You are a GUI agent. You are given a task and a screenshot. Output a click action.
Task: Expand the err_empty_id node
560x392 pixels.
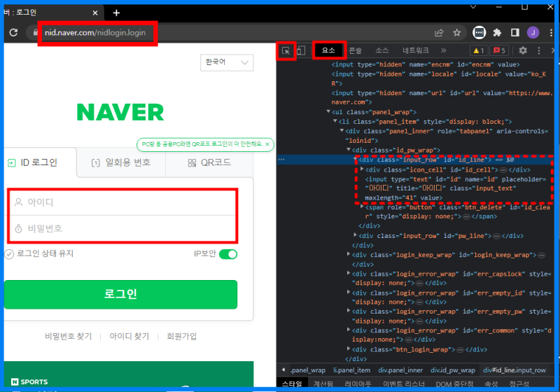point(348,292)
